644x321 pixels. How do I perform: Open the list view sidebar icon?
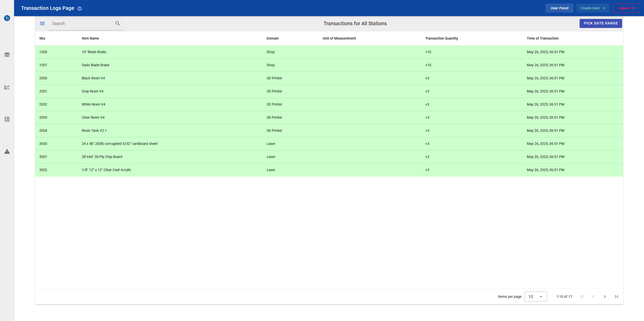click(7, 119)
